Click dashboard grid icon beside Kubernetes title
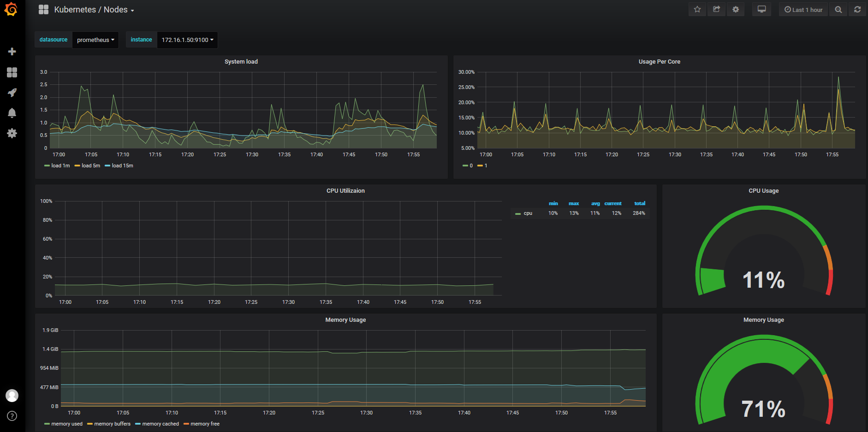868x432 pixels. tap(43, 10)
